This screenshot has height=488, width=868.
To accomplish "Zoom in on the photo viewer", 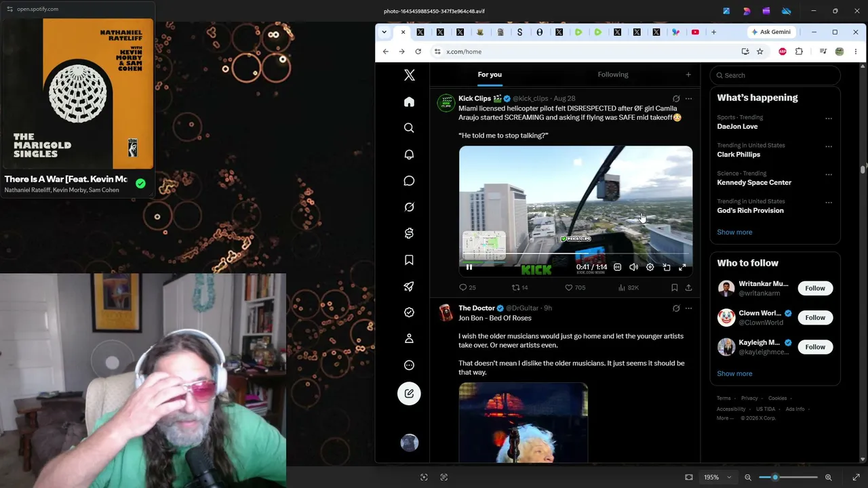I will pyautogui.click(x=828, y=477).
